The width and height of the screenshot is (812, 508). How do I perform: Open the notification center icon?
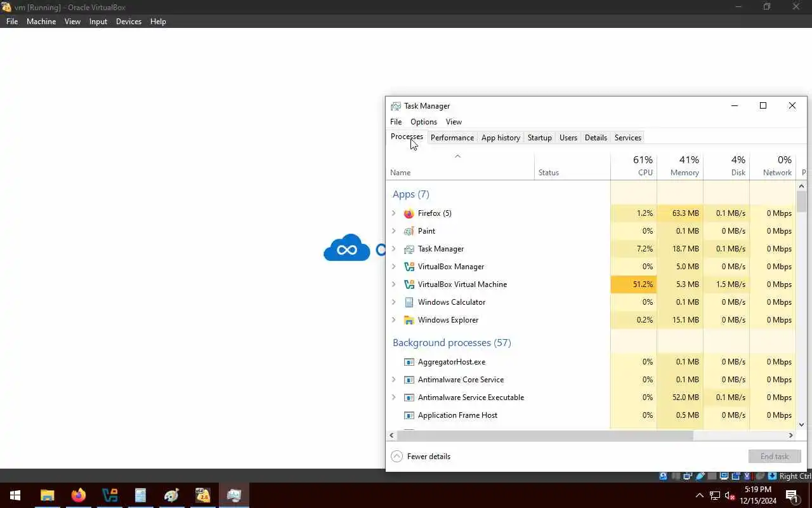click(x=792, y=496)
